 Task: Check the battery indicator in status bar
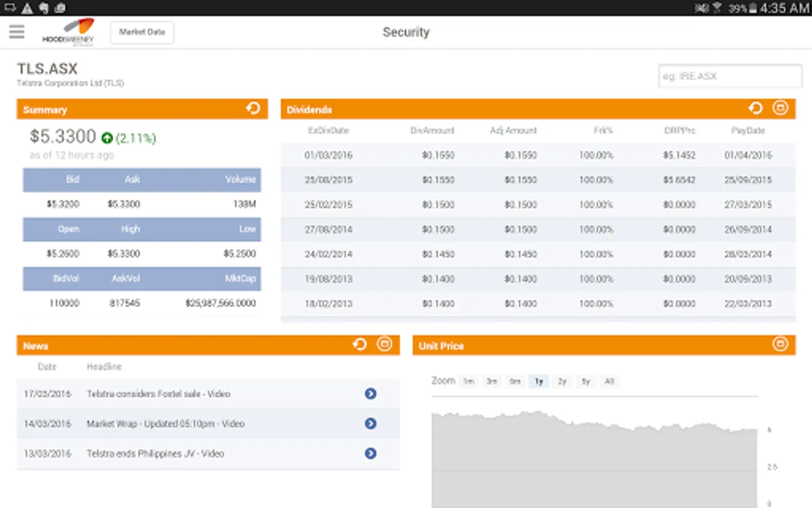tap(752, 8)
